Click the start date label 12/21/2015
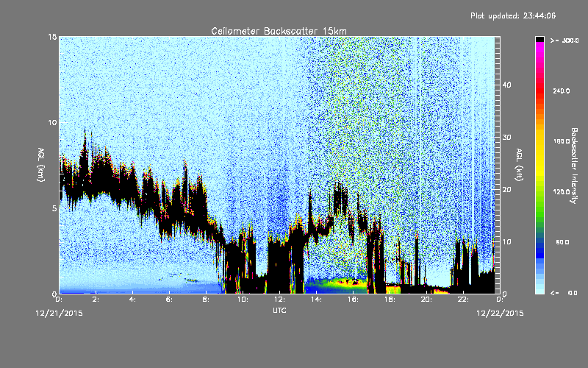This screenshot has width=588, height=368. point(60,314)
